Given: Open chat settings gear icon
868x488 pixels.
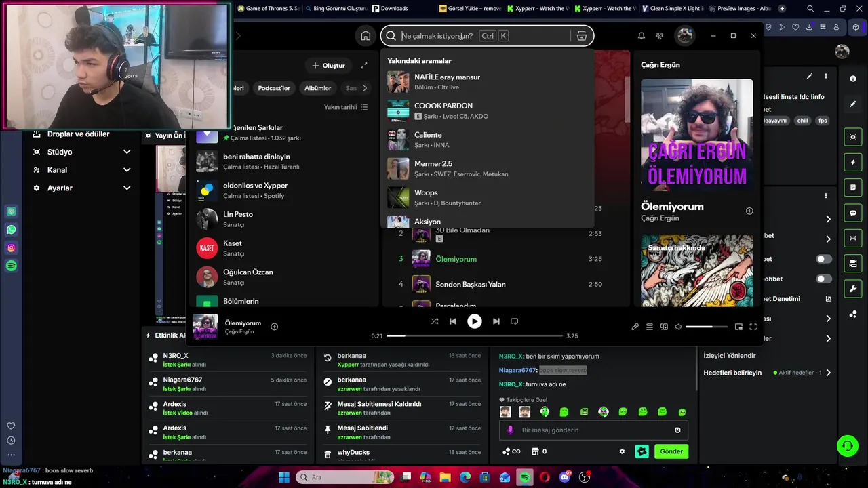Looking at the screenshot, I should click(622, 451).
